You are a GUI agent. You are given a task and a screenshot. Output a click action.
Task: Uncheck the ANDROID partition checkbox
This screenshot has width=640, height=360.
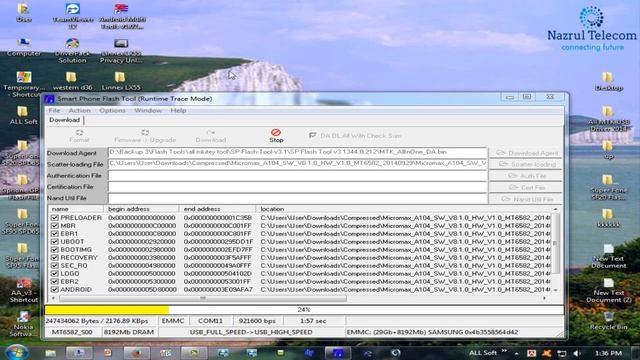(55, 289)
